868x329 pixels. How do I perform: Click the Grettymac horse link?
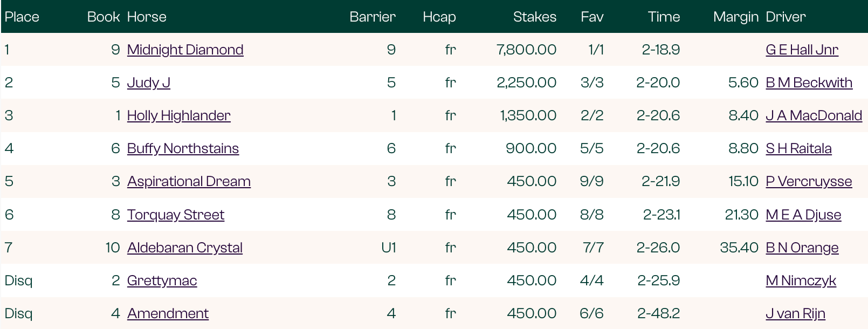tap(162, 280)
